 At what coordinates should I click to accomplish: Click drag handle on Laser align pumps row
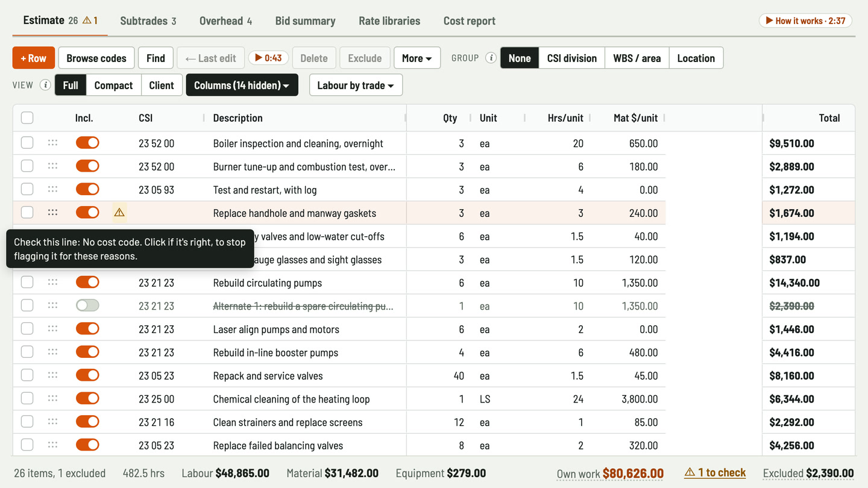coord(52,328)
